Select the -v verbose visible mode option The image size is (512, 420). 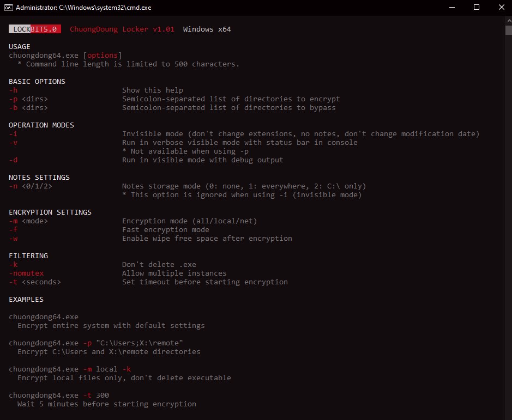pos(13,142)
